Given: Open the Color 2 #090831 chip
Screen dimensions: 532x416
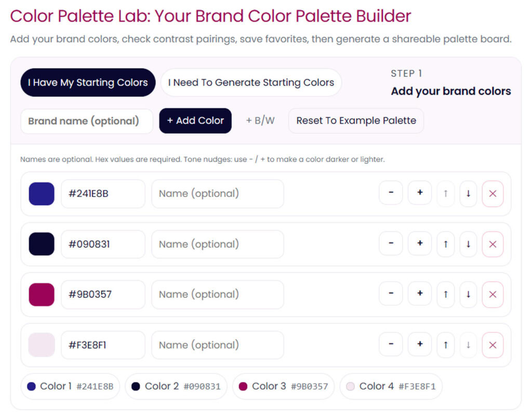Looking at the screenshot, I should (176, 386).
